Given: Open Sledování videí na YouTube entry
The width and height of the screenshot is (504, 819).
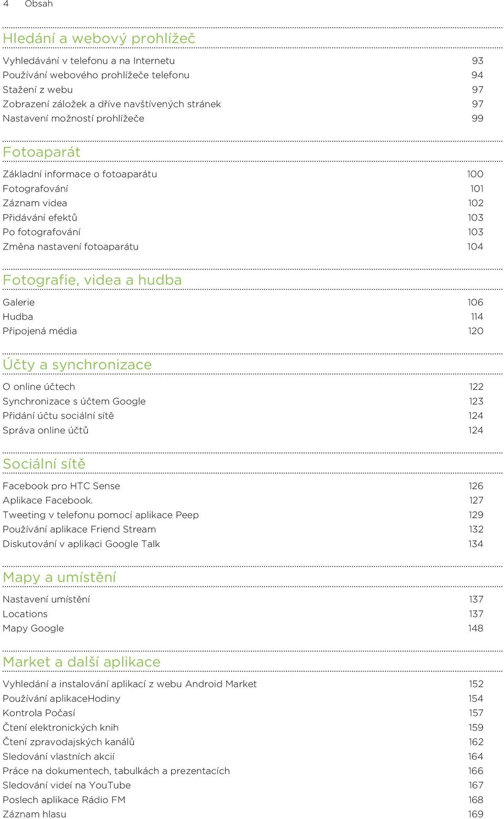Looking at the screenshot, I should [x=67, y=785].
